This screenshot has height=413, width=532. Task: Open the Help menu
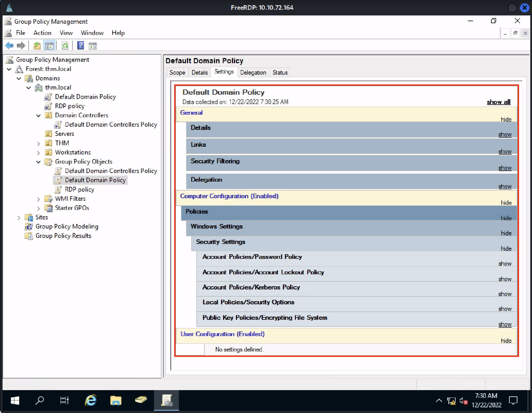click(118, 33)
